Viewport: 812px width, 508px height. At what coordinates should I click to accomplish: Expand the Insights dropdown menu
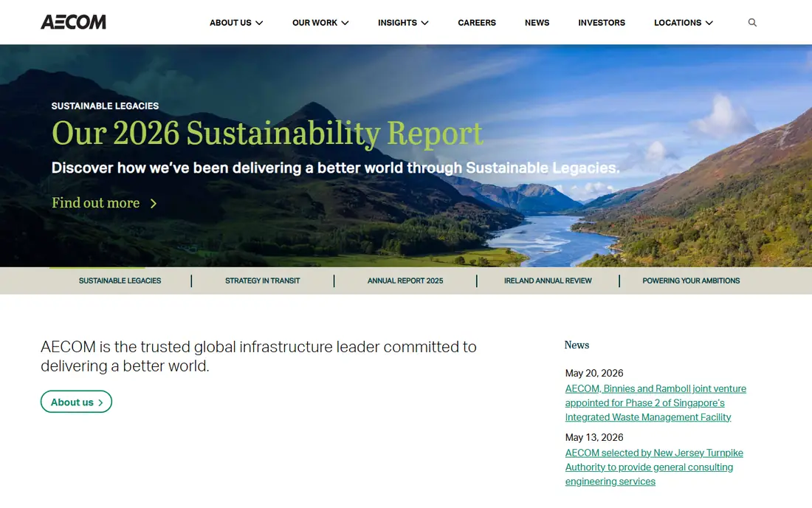403,23
